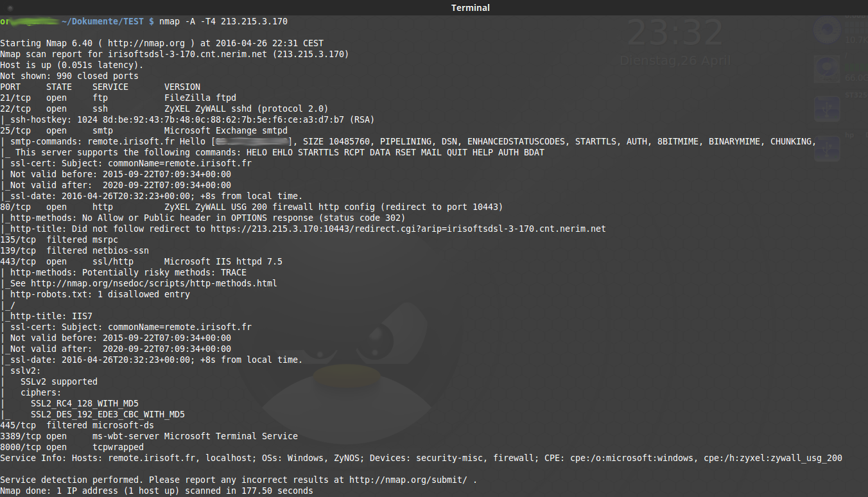
Task: Click the 3389/tcp ms-wbt-server line
Action: pyautogui.click(x=149, y=436)
